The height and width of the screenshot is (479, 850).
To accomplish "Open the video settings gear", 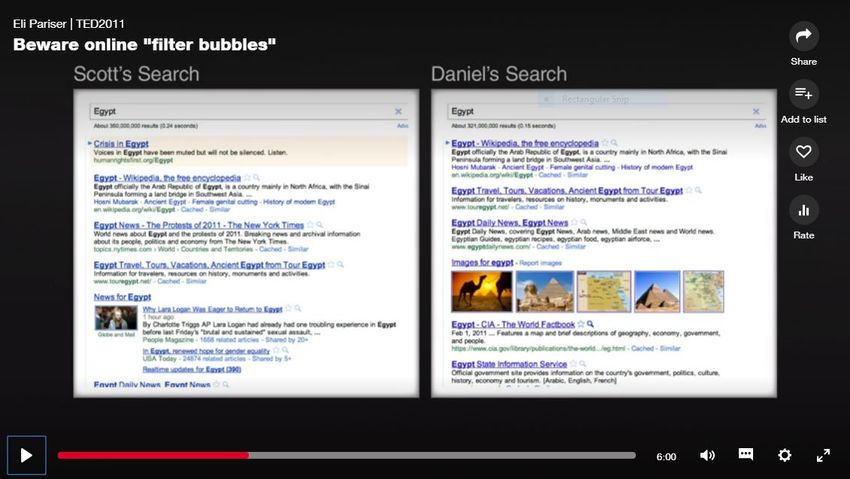I will click(x=784, y=455).
